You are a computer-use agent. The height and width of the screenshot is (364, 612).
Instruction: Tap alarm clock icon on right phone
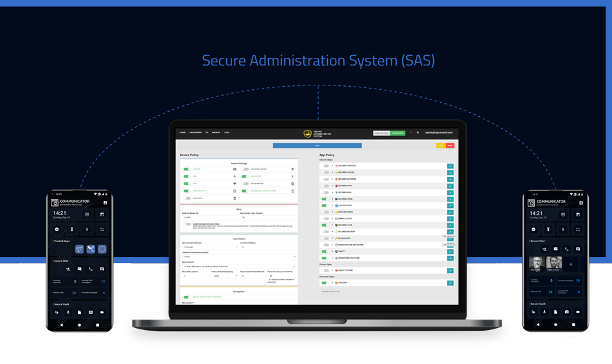(563, 214)
